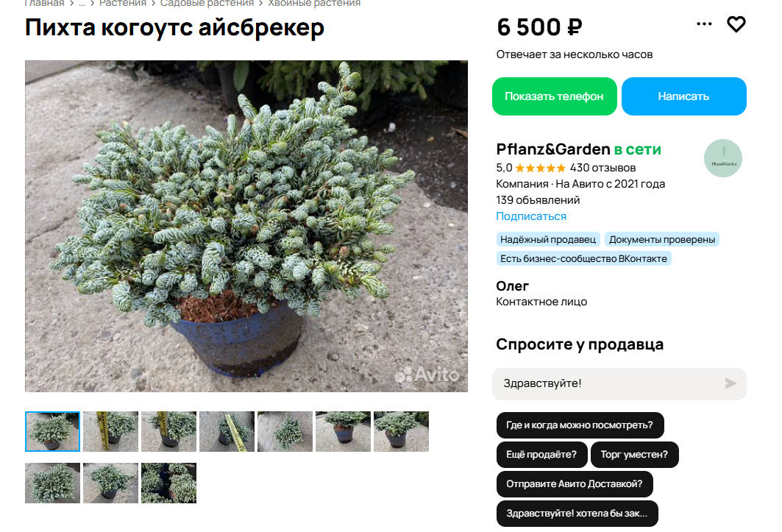Send the message with arrow icon
The width and height of the screenshot is (782, 532).
(x=730, y=383)
